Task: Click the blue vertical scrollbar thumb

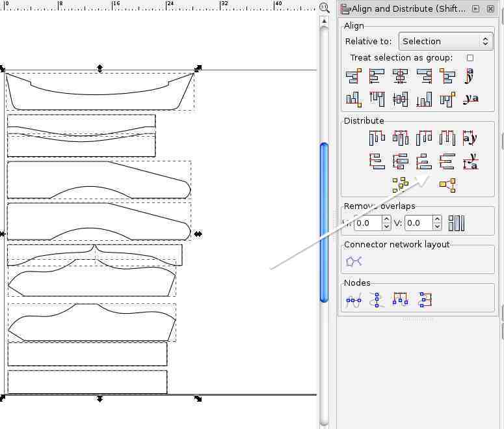Action: [325, 222]
